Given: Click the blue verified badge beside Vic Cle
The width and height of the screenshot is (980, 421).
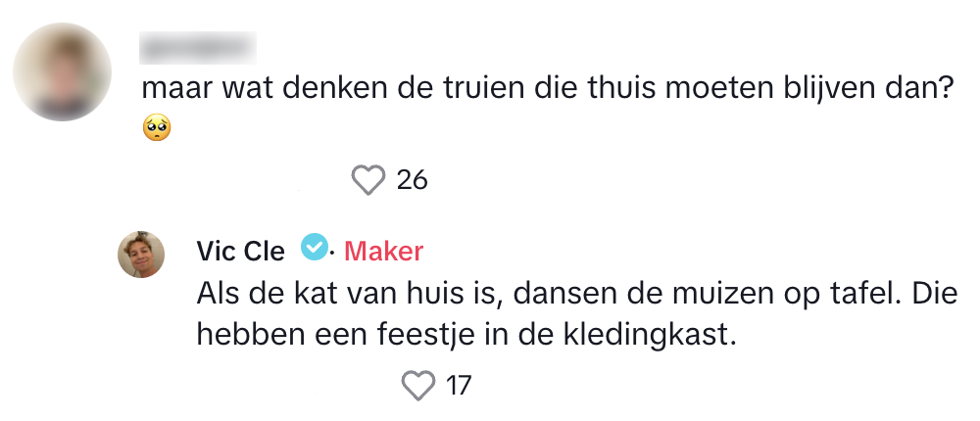Looking at the screenshot, I should 313,250.
